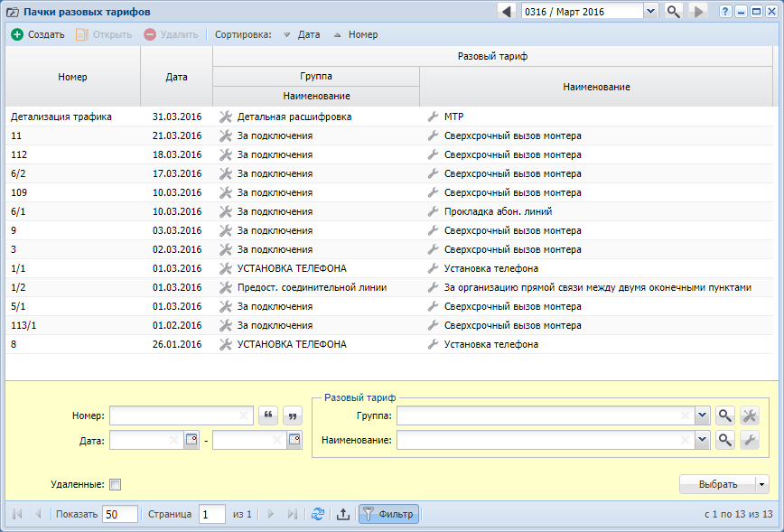Click the wrench icon beside Прокладка абон. линий

coord(433,211)
